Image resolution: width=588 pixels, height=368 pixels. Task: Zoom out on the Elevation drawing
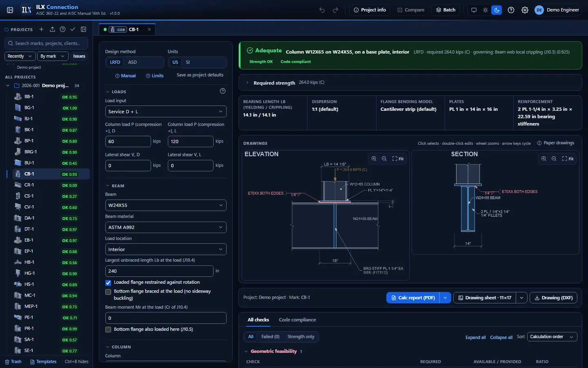click(384, 159)
